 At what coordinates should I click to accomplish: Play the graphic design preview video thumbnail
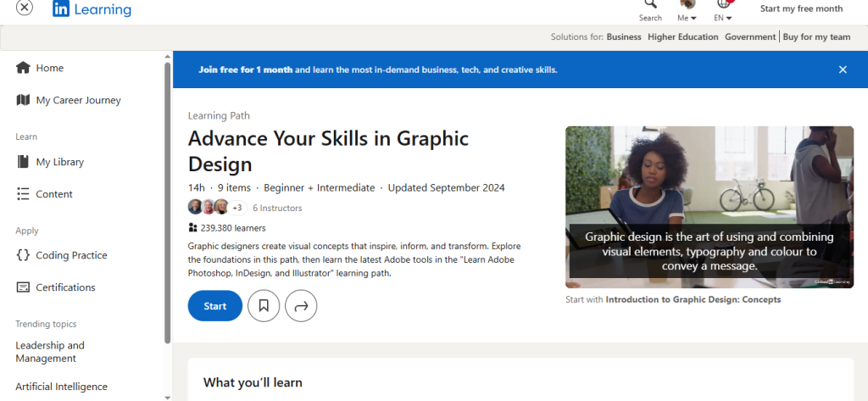(x=709, y=207)
